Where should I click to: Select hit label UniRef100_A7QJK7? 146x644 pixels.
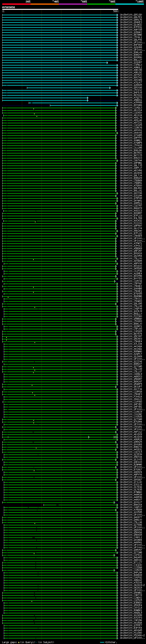point(131,82)
